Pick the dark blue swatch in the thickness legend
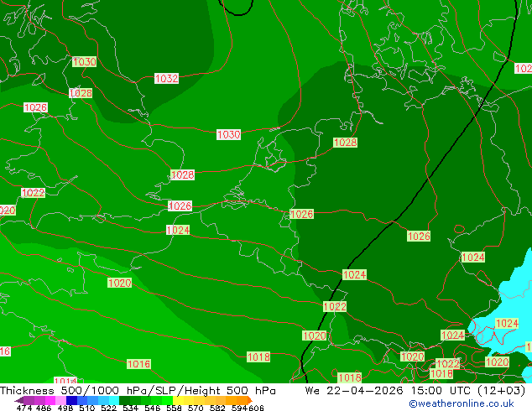 pos(71,400)
